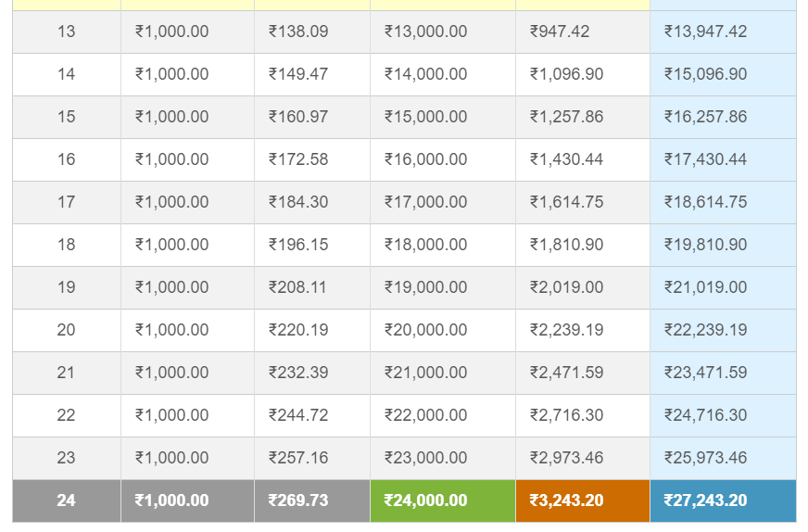This screenshot has width=808, height=532.
Task: Click the ₹269.73 final interest cell
Action: pos(312,501)
